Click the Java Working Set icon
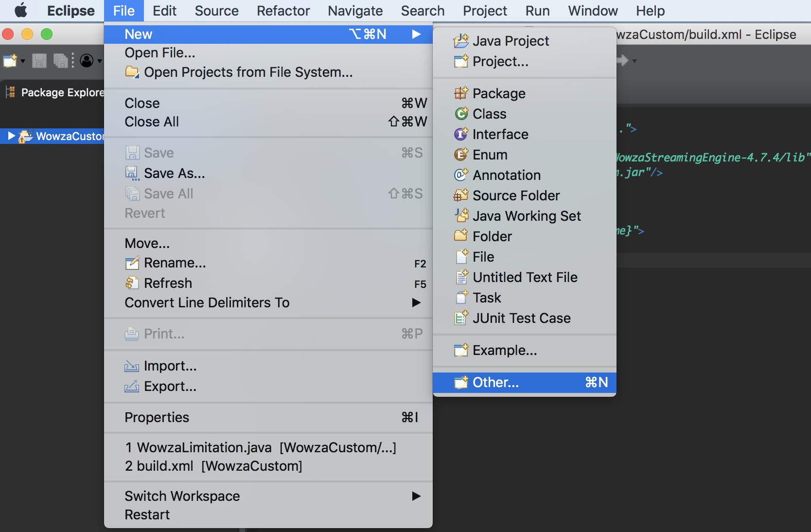The image size is (811, 532). click(x=461, y=215)
